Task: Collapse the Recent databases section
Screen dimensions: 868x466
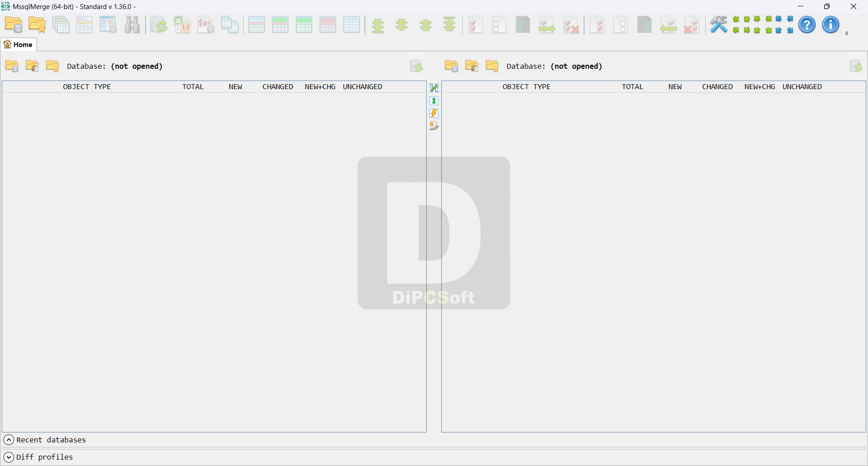Action: pos(9,440)
